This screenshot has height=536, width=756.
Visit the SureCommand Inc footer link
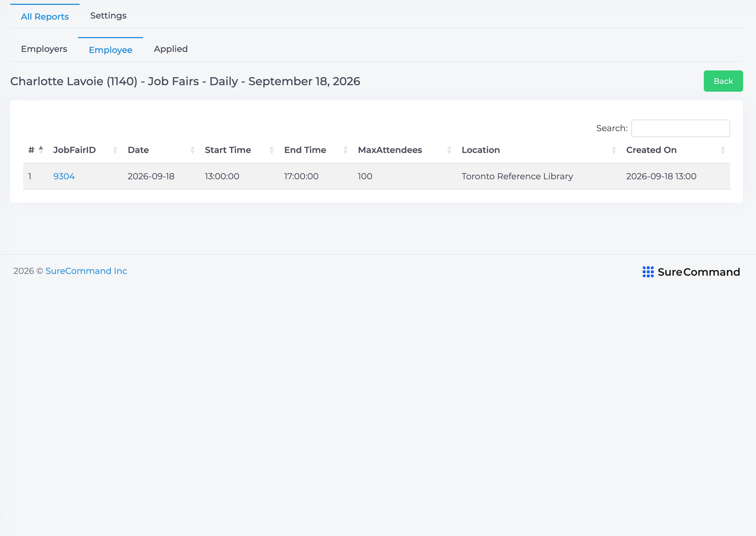click(x=86, y=271)
